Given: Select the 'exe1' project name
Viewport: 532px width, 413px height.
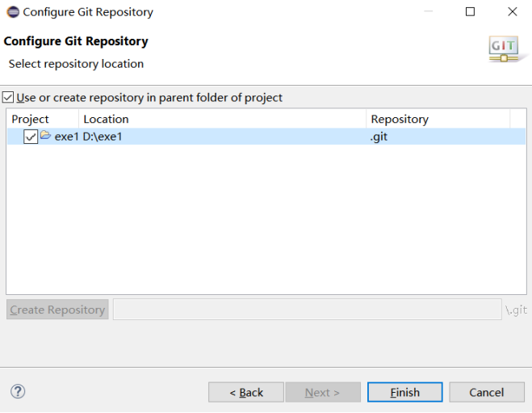Looking at the screenshot, I should pyautogui.click(x=66, y=137).
